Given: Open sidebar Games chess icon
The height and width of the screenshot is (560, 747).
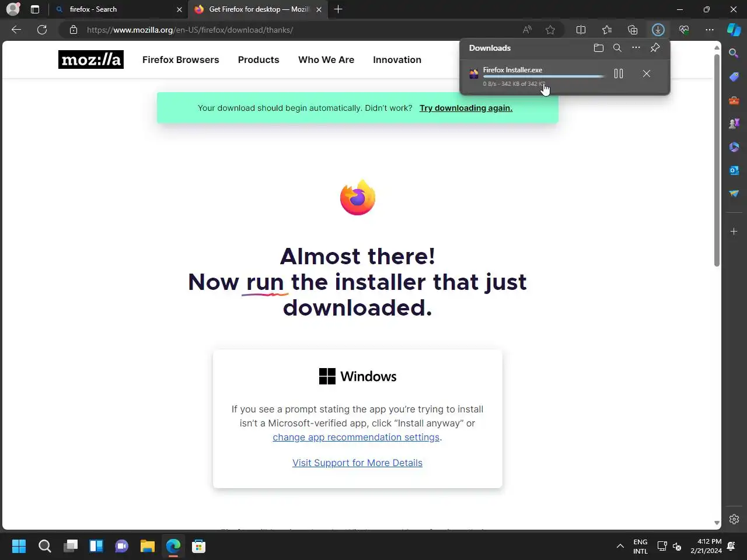Looking at the screenshot, I should [734, 124].
